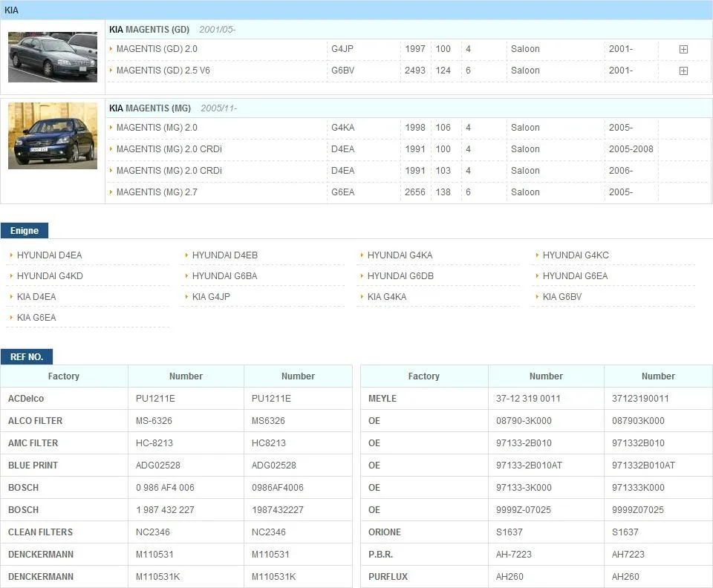Click ADG02528 in first Number column
Screen dimensions: 713x588
[157, 465]
